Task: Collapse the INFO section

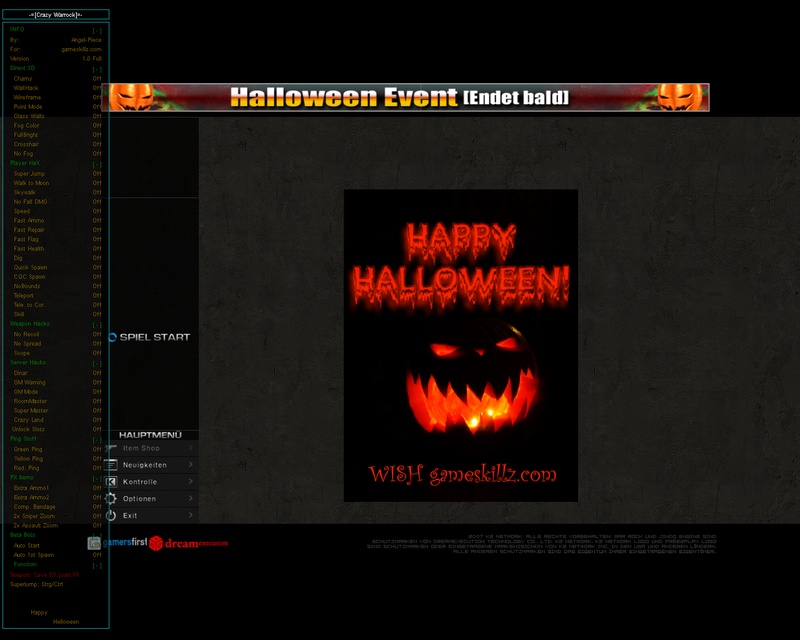Action: [97, 31]
